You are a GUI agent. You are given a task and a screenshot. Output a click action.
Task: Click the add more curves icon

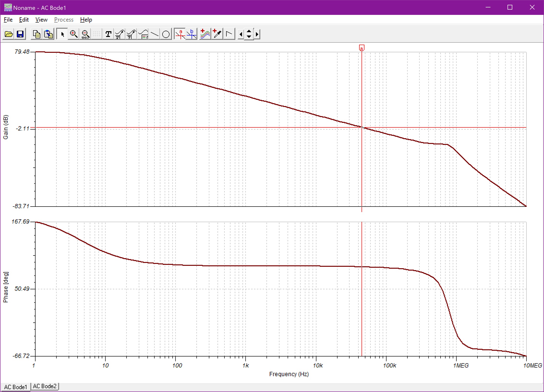pyautogui.click(x=205, y=34)
